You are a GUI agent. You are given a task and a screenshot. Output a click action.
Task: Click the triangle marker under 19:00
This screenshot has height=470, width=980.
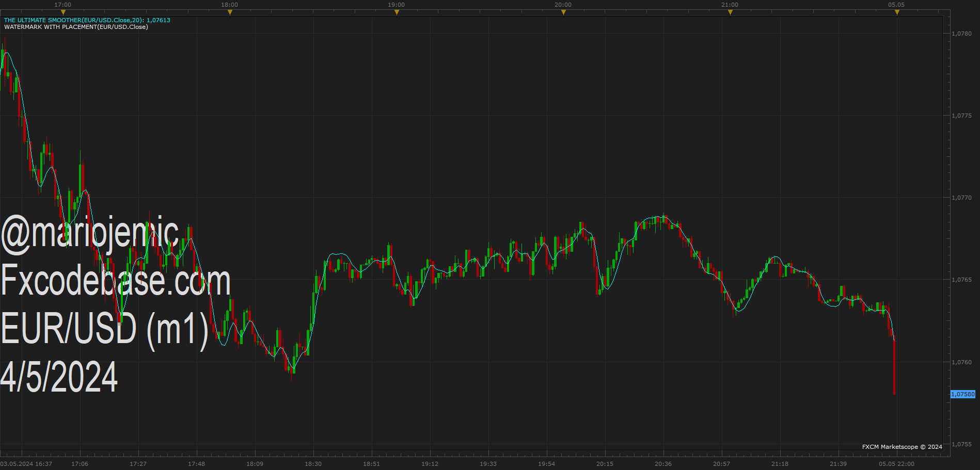tap(397, 12)
